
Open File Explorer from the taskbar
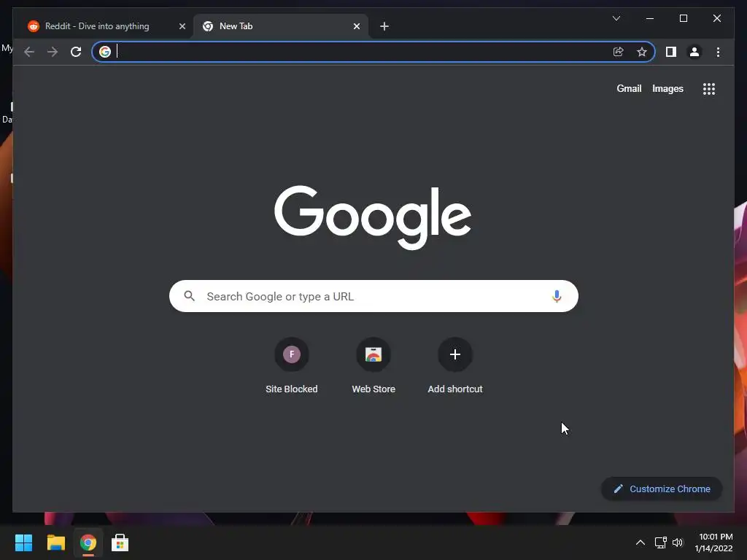click(x=55, y=542)
